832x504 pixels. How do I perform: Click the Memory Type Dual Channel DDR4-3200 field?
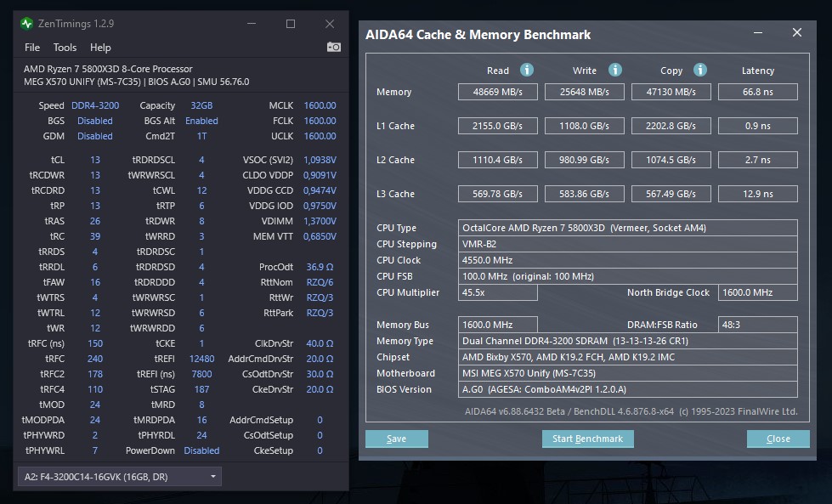click(x=628, y=341)
